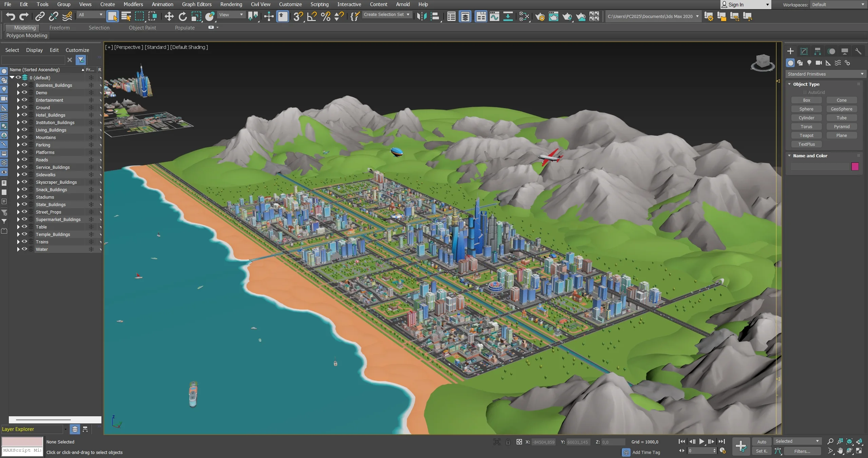The image size is (868, 458).
Task: Click the Cameras category icon
Action: tap(818, 63)
